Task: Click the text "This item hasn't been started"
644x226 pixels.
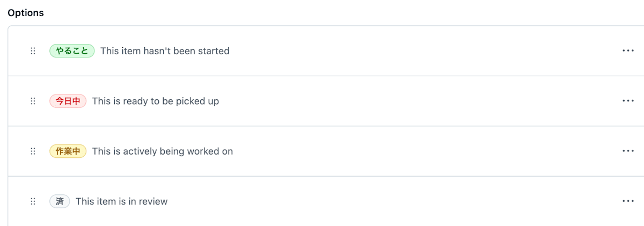Action: (x=165, y=51)
